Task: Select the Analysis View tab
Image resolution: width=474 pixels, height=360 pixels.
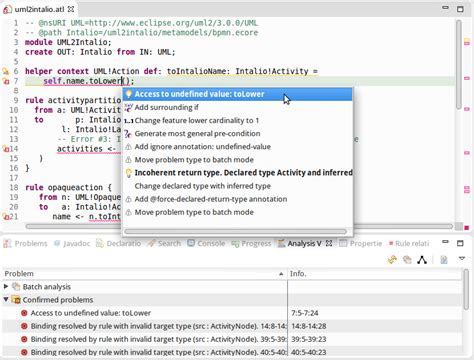Action: (300, 243)
